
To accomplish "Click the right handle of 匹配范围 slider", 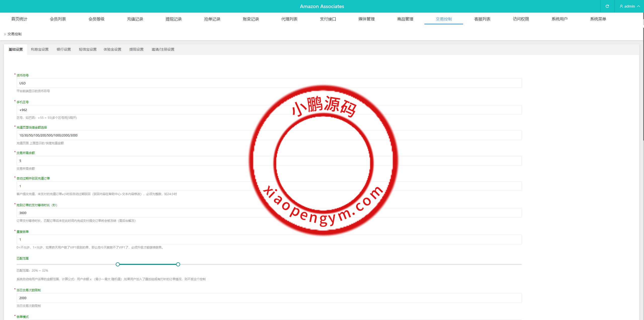I will point(178,264).
